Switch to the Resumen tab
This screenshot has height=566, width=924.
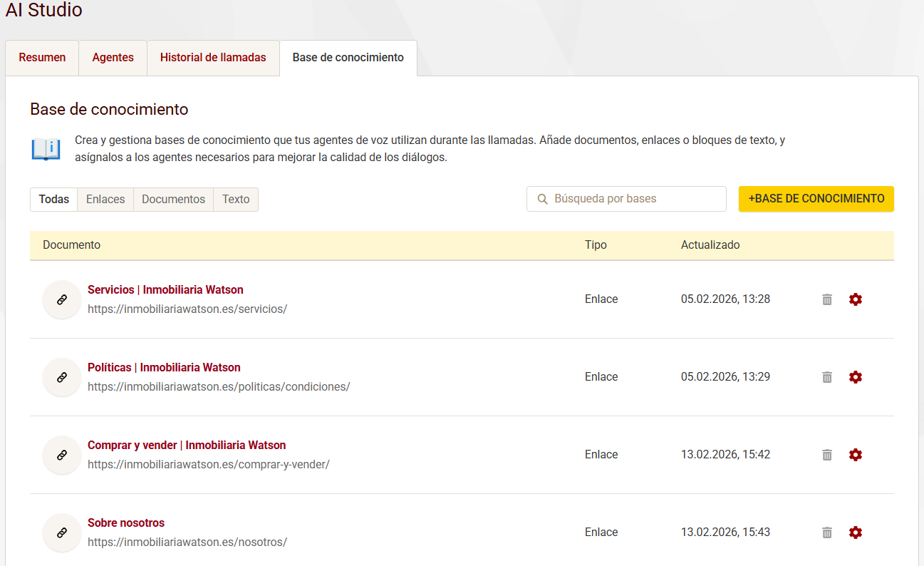pos(42,58)
